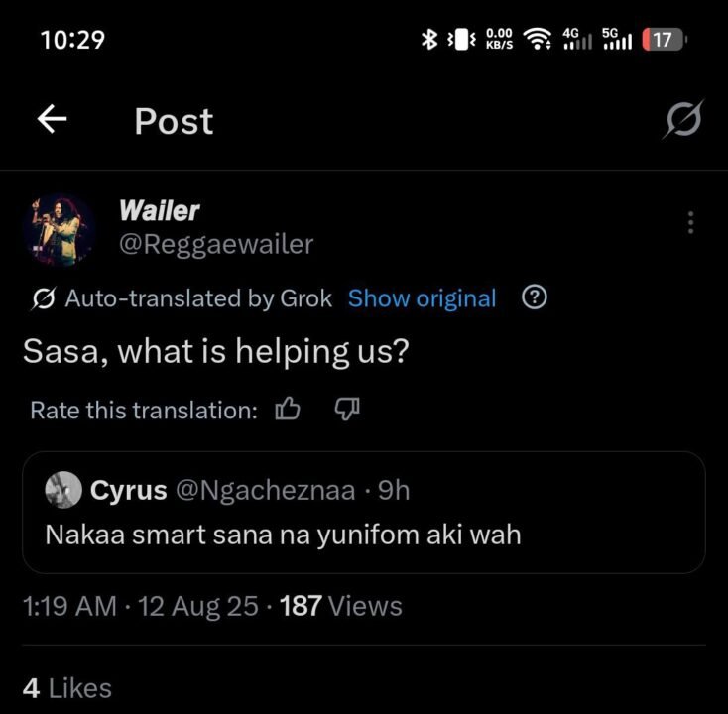Open Cyrus's profile avatar in quoted post
The image size is (728, 714).
tap(63, 489)
